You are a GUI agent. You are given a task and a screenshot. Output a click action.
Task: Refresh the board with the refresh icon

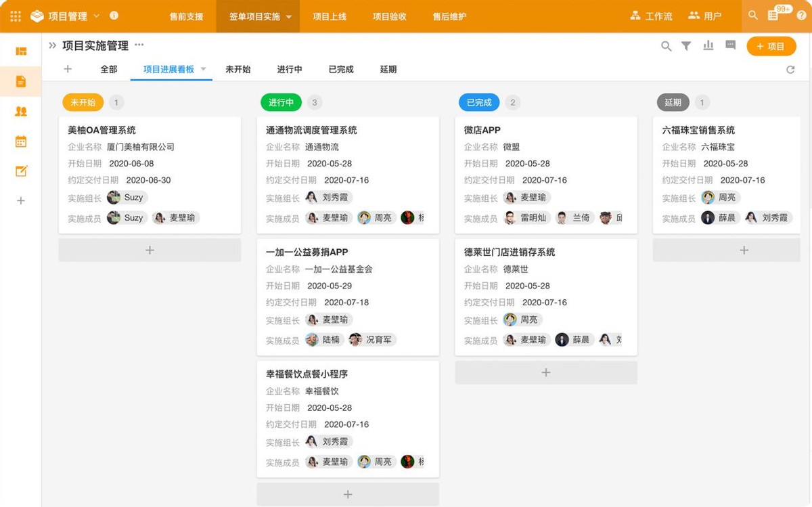tap(790, 69)
